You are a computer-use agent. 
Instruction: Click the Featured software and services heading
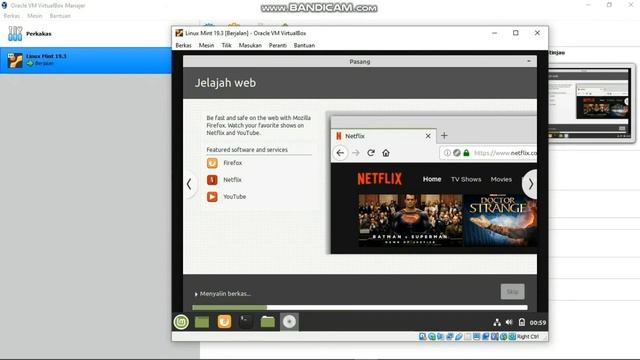(247, 150)
